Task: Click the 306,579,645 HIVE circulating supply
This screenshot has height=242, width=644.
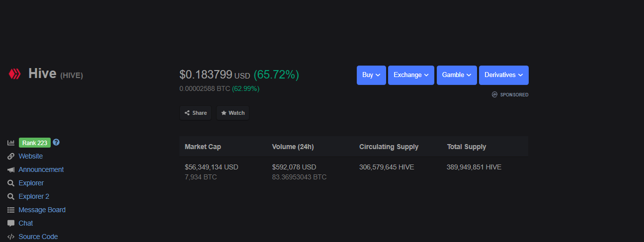Action: (387, 167)
